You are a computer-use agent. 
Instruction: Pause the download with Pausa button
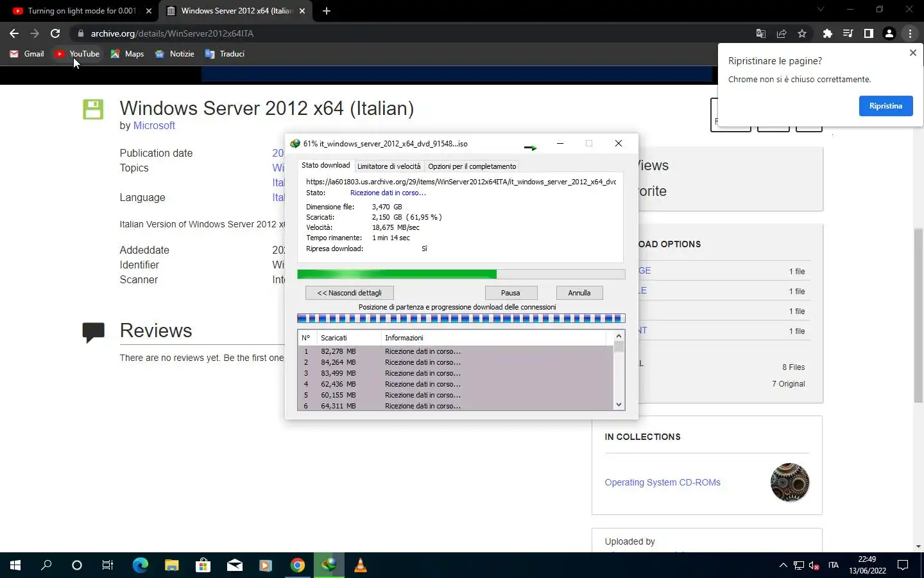(x=510, y=293)
